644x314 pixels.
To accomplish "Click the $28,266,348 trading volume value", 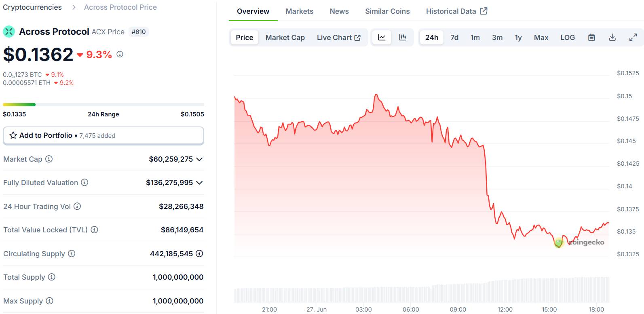I will click(181, 207).
